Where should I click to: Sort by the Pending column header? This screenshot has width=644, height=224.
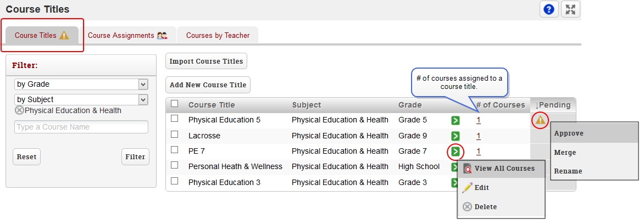coord(553,105)
